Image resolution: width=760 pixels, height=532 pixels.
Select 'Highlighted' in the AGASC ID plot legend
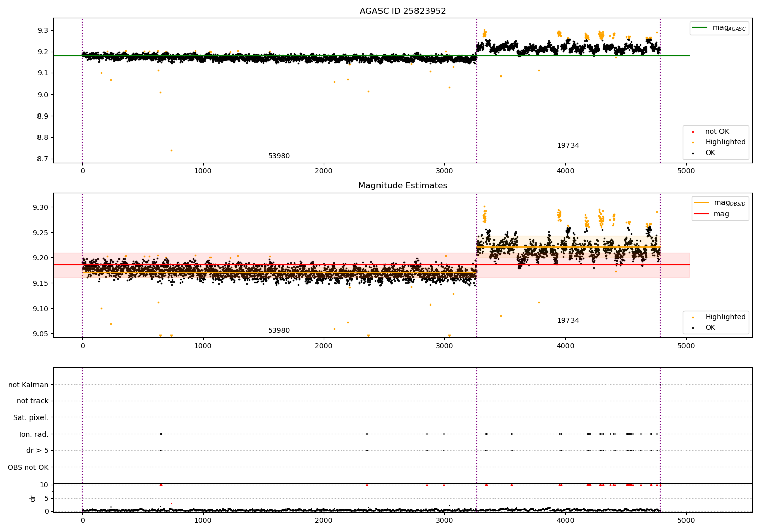click(726, 142)
